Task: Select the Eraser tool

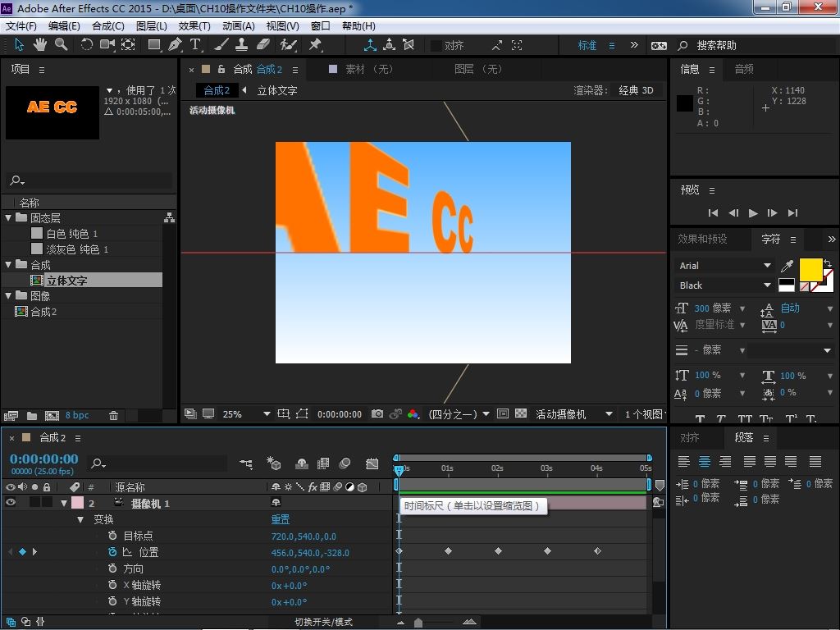Action: coord(263,45)
